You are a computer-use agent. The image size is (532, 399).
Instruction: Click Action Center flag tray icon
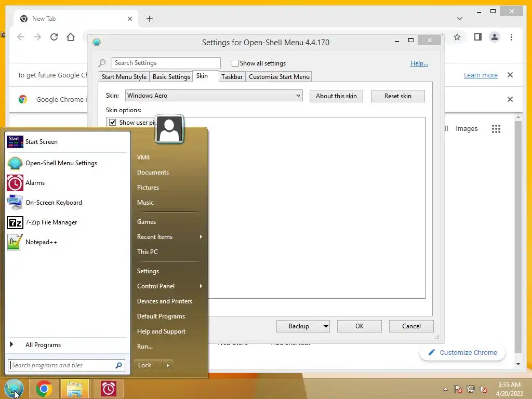click(x=458, y=389)
